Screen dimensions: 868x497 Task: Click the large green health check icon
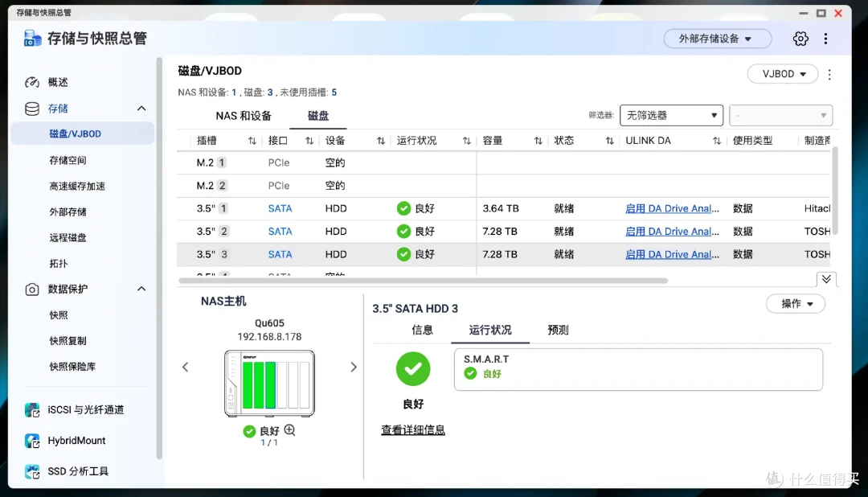click(413, 369)
